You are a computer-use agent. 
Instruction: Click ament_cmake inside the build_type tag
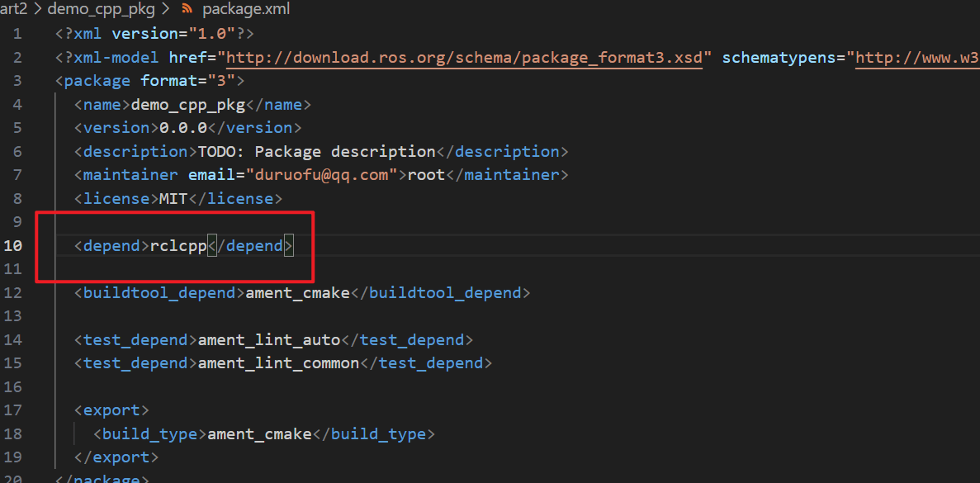[x=259, y=434]
